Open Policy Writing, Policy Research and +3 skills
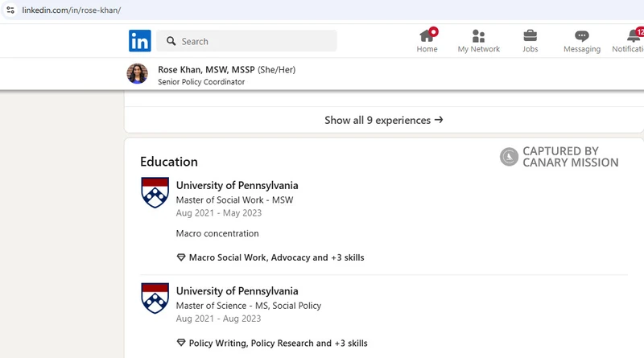644x358 pixels. point(278,343)
